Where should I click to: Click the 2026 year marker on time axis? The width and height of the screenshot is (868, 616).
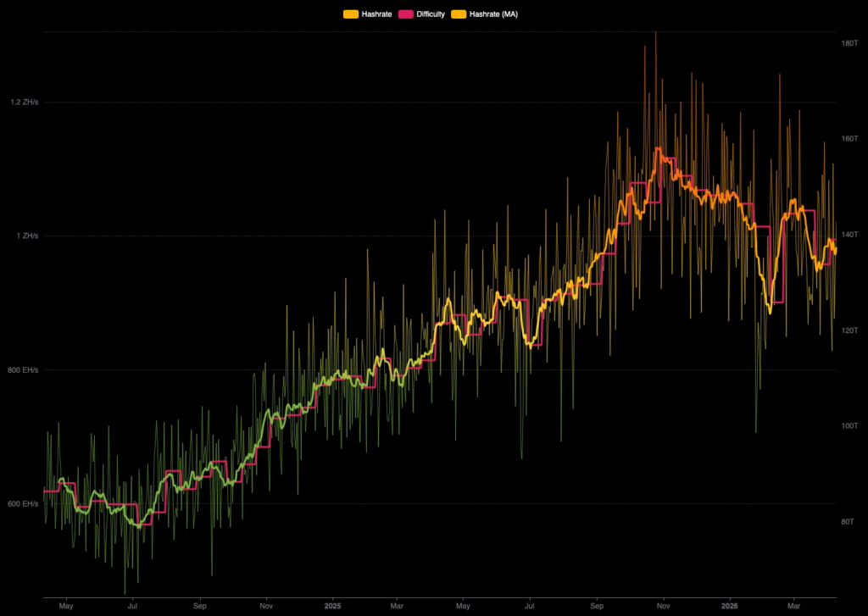click(730, 607)
